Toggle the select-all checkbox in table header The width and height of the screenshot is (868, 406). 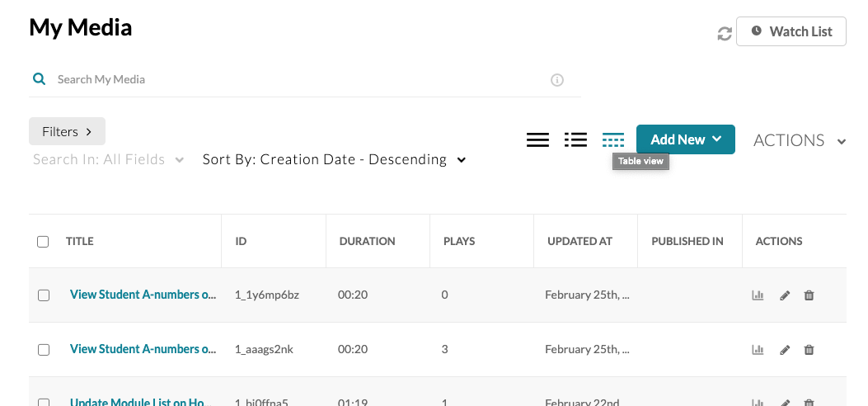tap(43, 242)
